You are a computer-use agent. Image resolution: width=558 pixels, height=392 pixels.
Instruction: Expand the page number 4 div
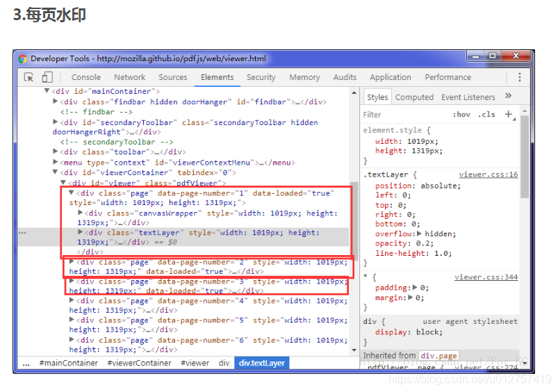click(72, 300)
